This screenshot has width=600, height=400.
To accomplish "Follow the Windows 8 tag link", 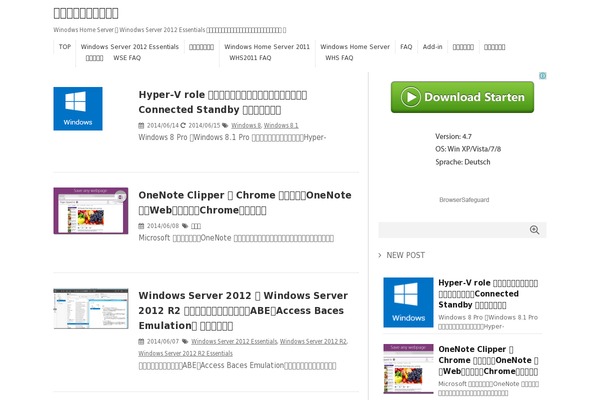I will pos(246,125).
